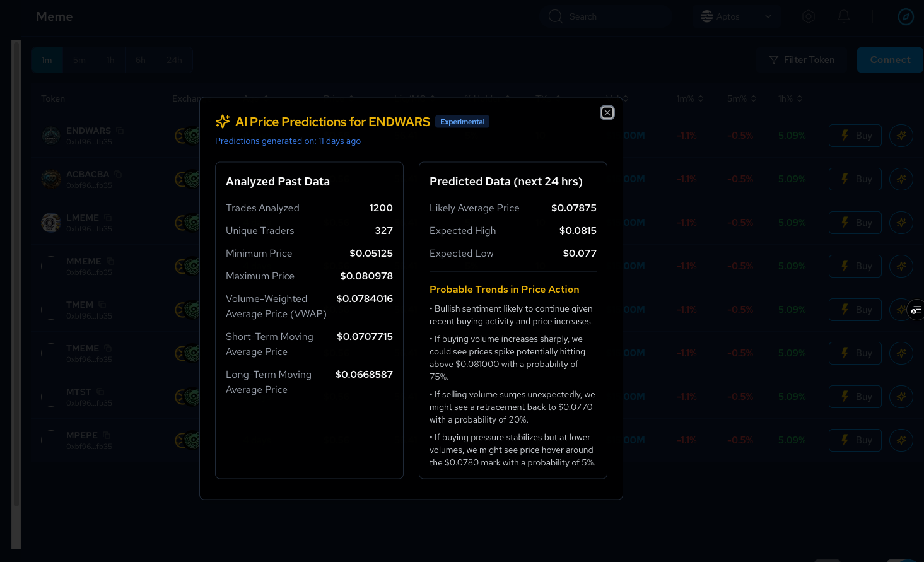This screenshot has height=562, width=924.
Task: Open AI predictions for the ACBACBA row
Action: [901, 179]
